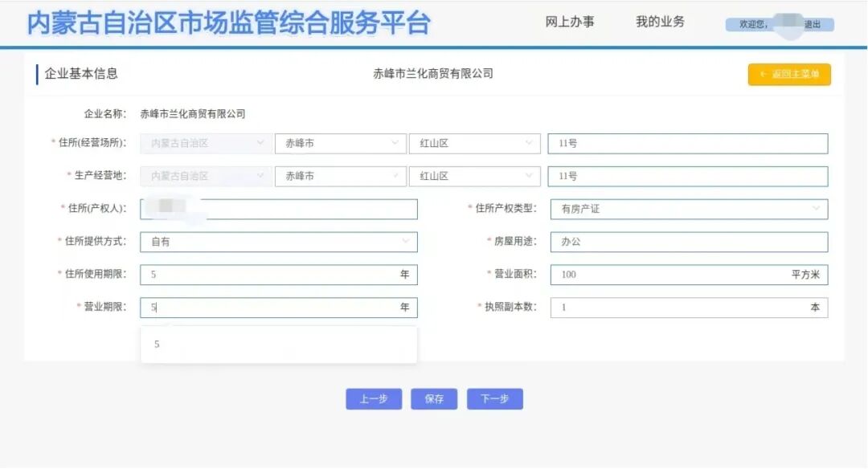Click the 保存 save button
The image size is (868, 469).
click(434, 399)
